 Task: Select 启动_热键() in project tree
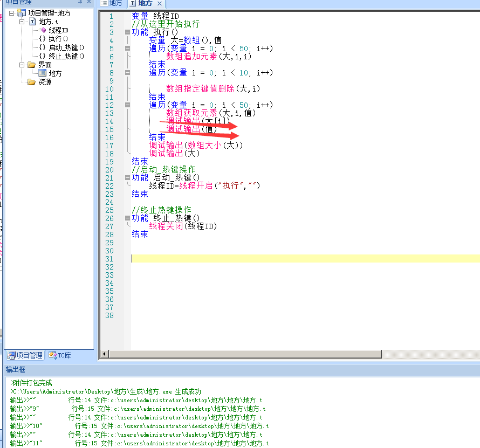pos(66,47)
